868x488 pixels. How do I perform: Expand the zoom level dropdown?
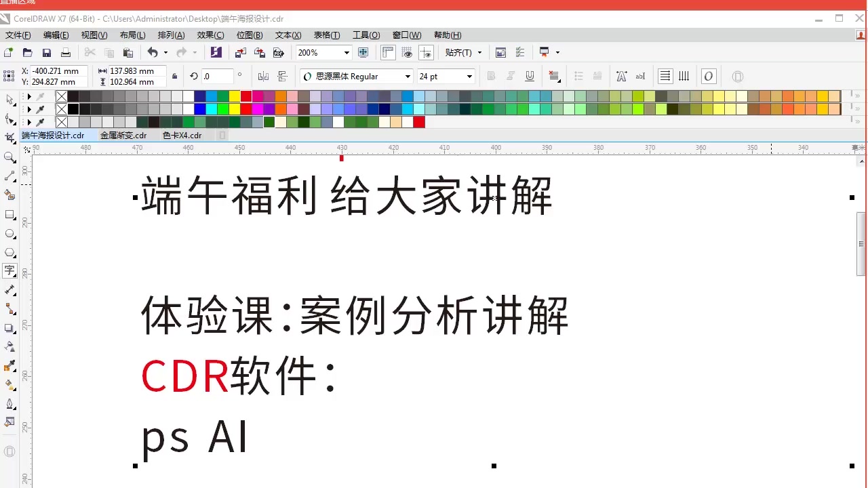point(346,52)
